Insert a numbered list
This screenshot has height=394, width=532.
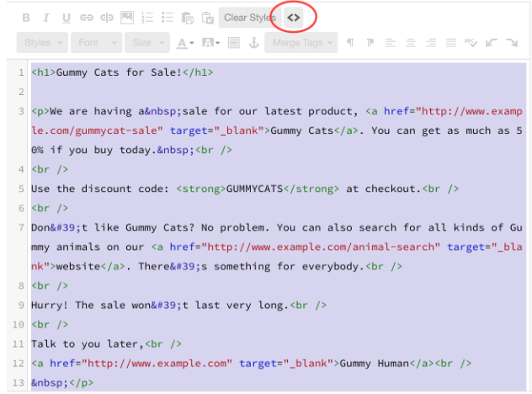coord(147,18)
